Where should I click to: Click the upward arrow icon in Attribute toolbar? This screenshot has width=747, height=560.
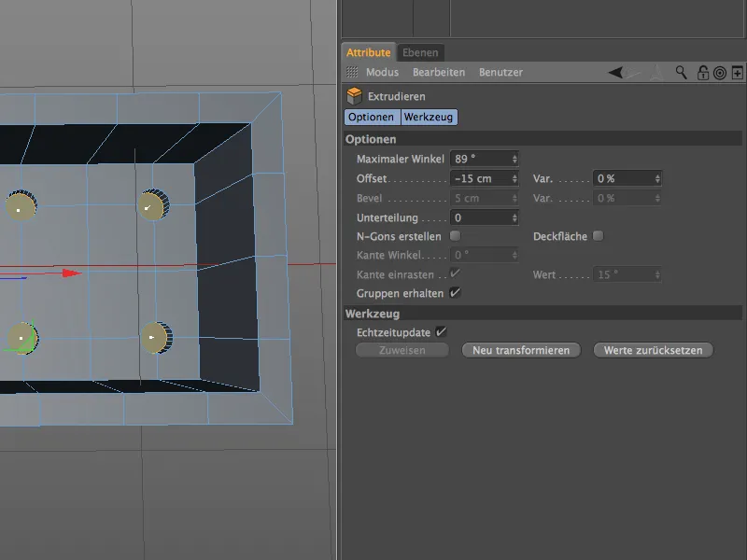tap(656, 73)
